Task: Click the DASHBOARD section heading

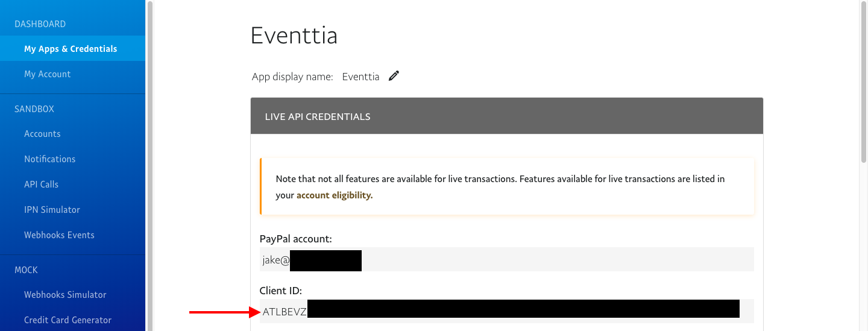Action: coord(40,24)
